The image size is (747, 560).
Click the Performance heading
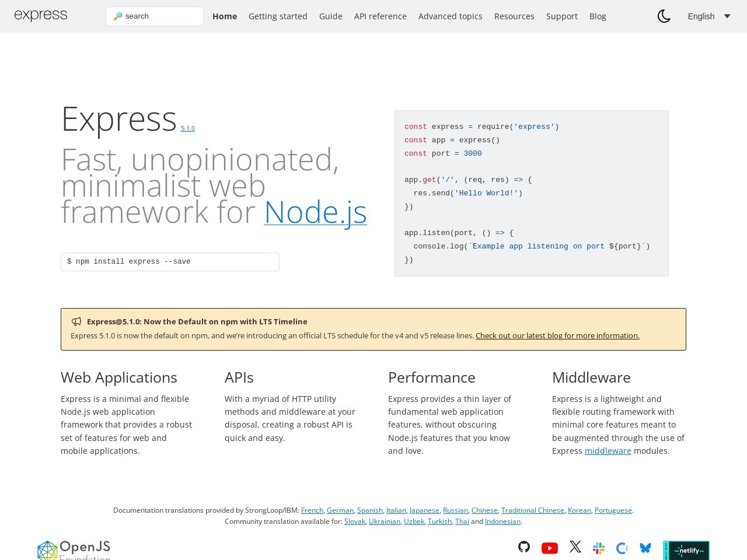(x=432, y=377)
